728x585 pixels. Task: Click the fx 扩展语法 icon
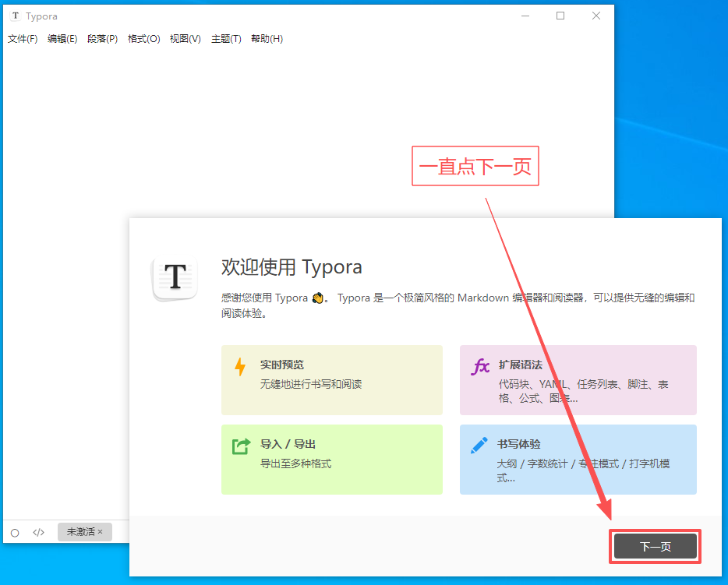tap(480, 366)
